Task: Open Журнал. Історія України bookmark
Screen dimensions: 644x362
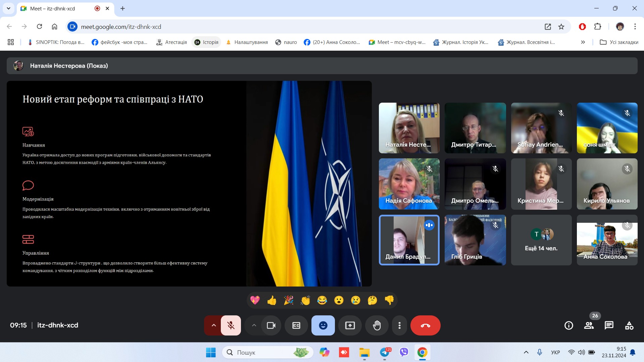Action: coord(461,42)
